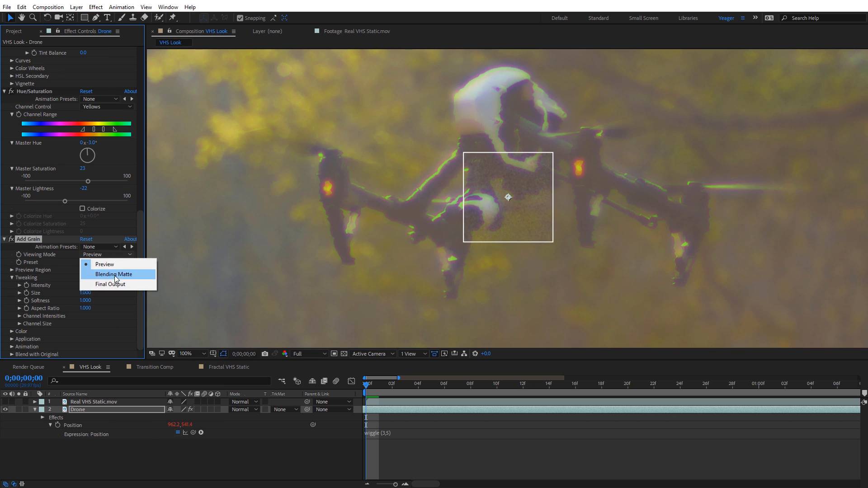Click the Snapping toggle in toolbar
Screen dimensions: 868x488
(239, 18)
